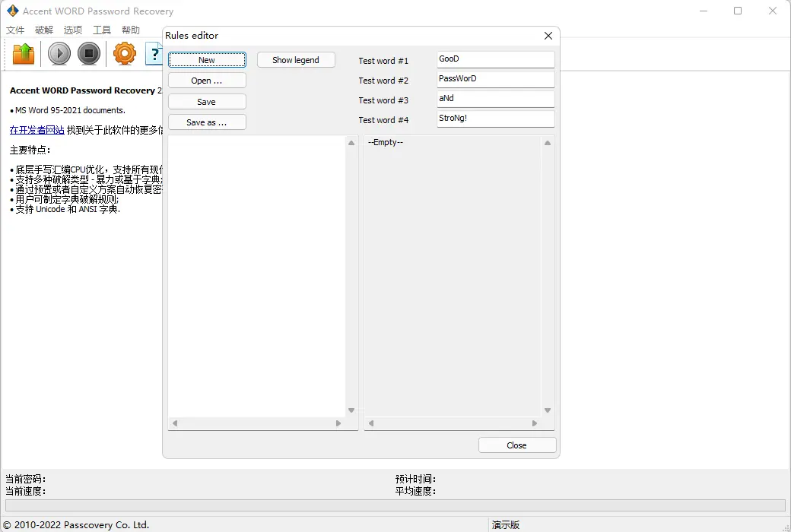The height and width of the screenshot is (532, 791).
Task: Click up arrow of rules area scrollbar
Action: tap(351, 143)
